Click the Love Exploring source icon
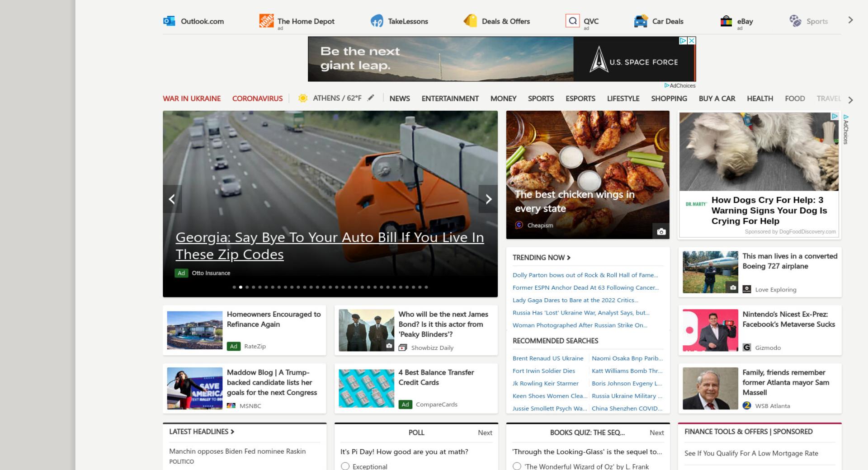 (x=747, y=289)
